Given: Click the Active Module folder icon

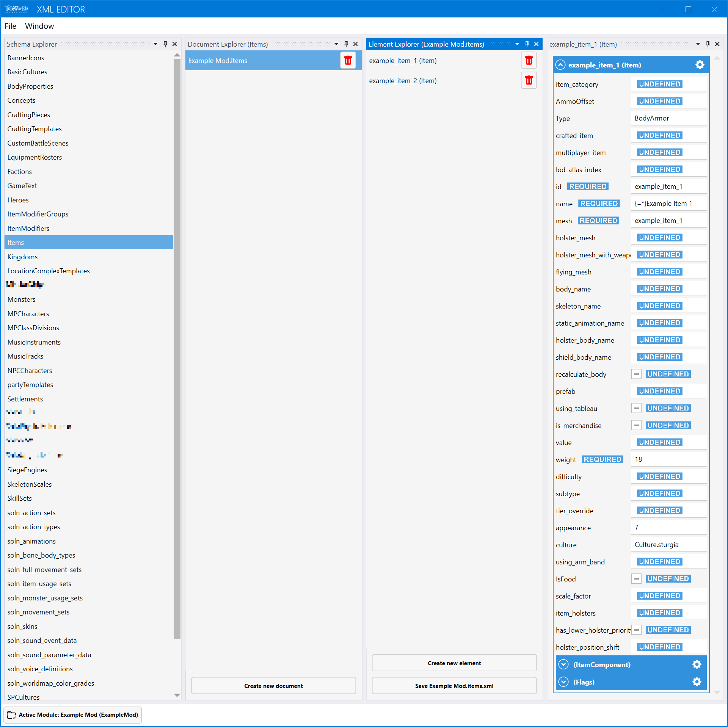Looking at the screenshot, I should pyautogui.click(x=12, y=714).
